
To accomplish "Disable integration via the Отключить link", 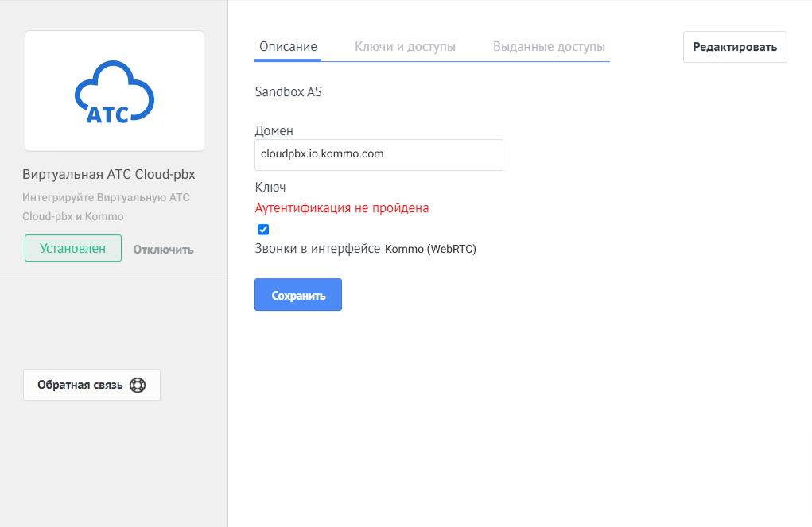I will pos(163,249).
